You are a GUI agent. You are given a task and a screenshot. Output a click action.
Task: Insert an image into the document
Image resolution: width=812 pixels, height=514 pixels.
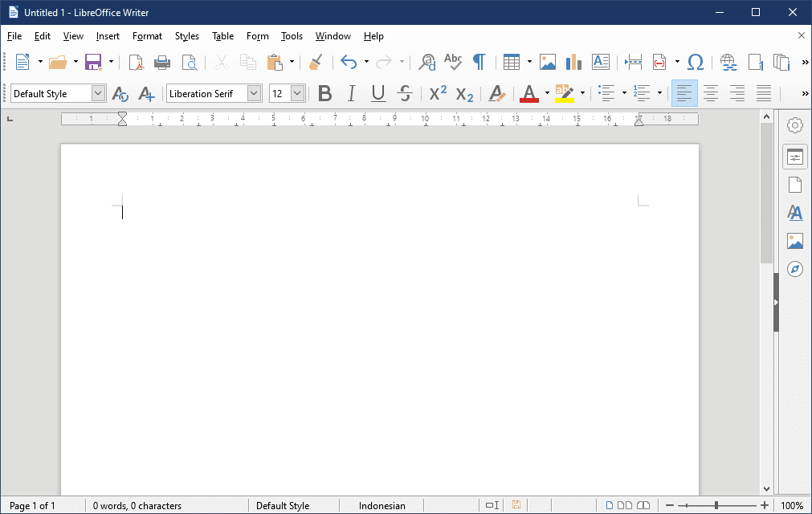(x=547, y=62)
